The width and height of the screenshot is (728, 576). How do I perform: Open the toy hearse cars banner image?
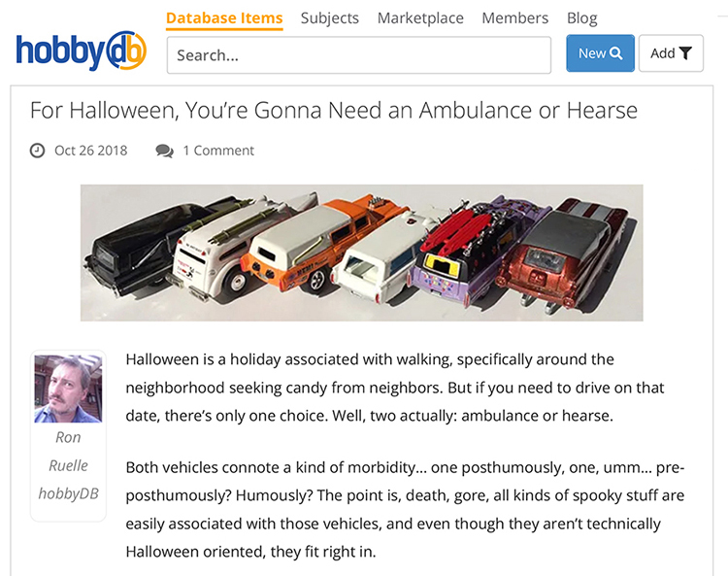tap(362, 253)
